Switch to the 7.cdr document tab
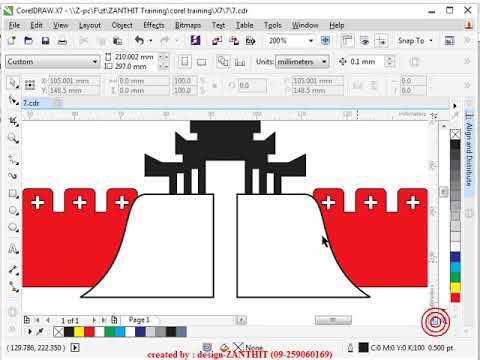This screenshot has width=480, height=360. pos(31,103)
